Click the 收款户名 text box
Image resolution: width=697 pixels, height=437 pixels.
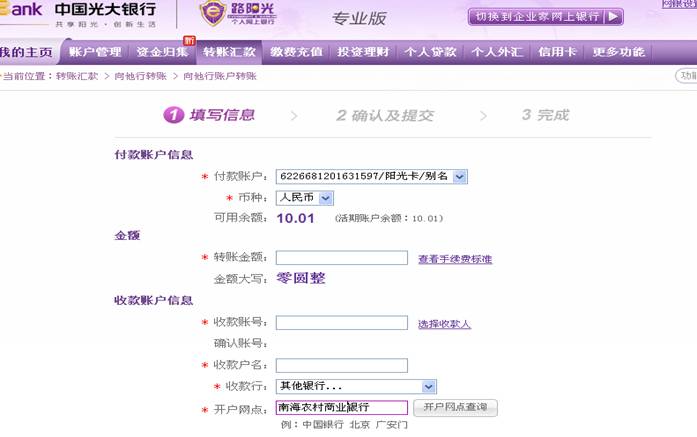pos(342,366)
